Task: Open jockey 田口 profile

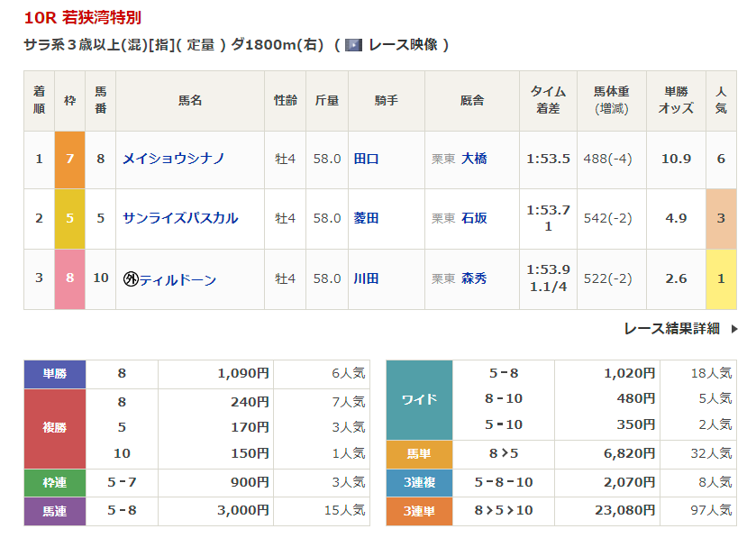Action: (366, 159)
